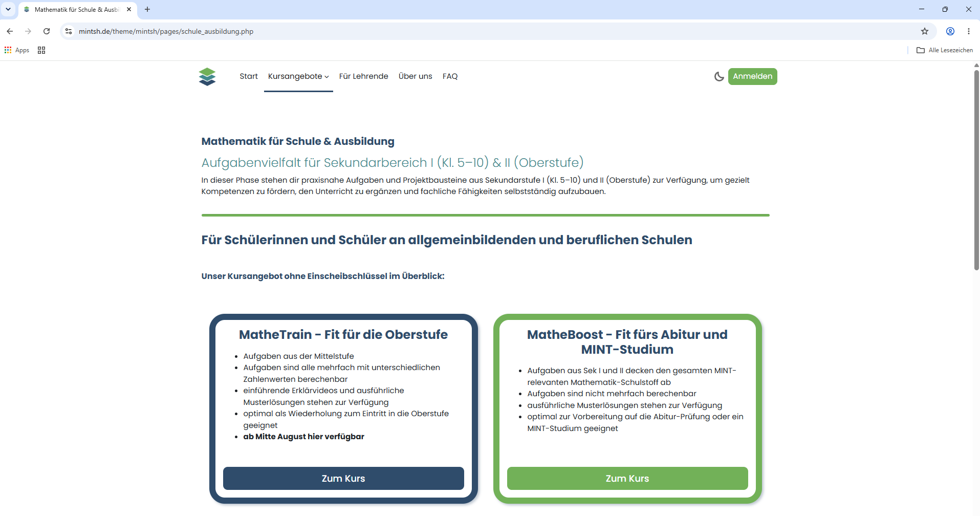Bookmark this page with the star icon
Image resolution: width=980 pixels, height=516 pixels.
(x=925, y=31)
